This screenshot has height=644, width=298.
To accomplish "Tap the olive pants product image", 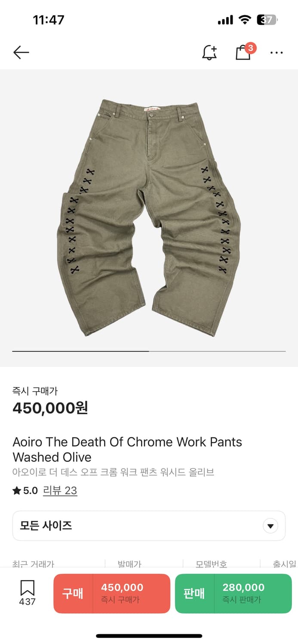I will [x=149, y=218].
